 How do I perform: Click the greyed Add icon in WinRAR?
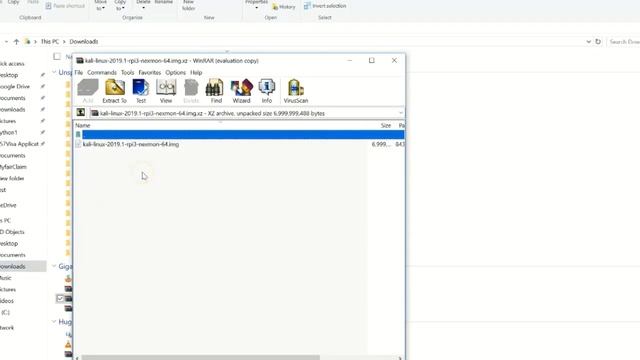[88, 91]
